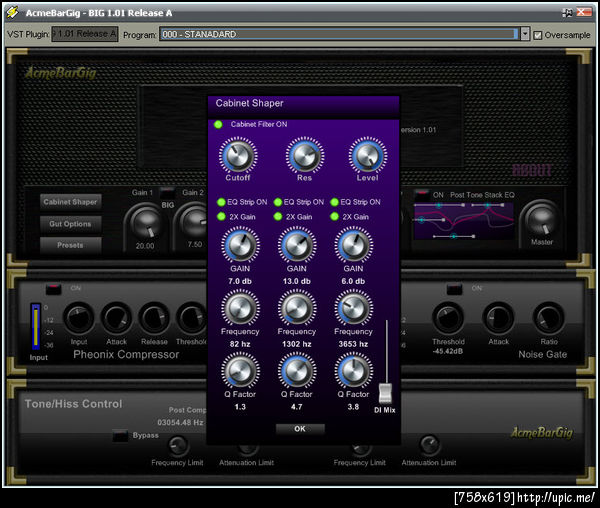Toggle the Noise Gate ON switch
The image size is (600, 508).
(x=454, y=288)
